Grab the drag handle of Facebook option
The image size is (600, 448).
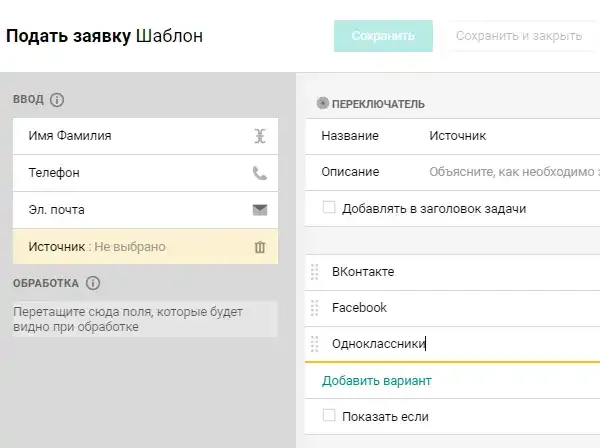click(x=315, y=308)
